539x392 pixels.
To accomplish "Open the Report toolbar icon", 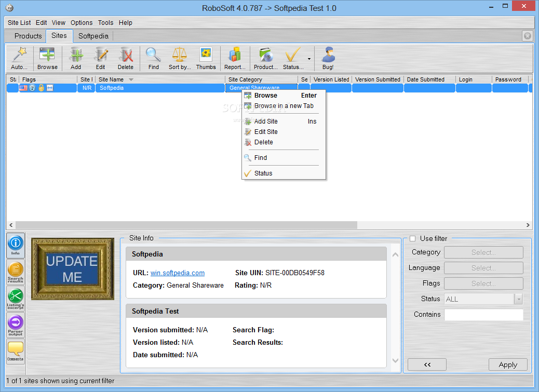I will click(x=235, y=58).
